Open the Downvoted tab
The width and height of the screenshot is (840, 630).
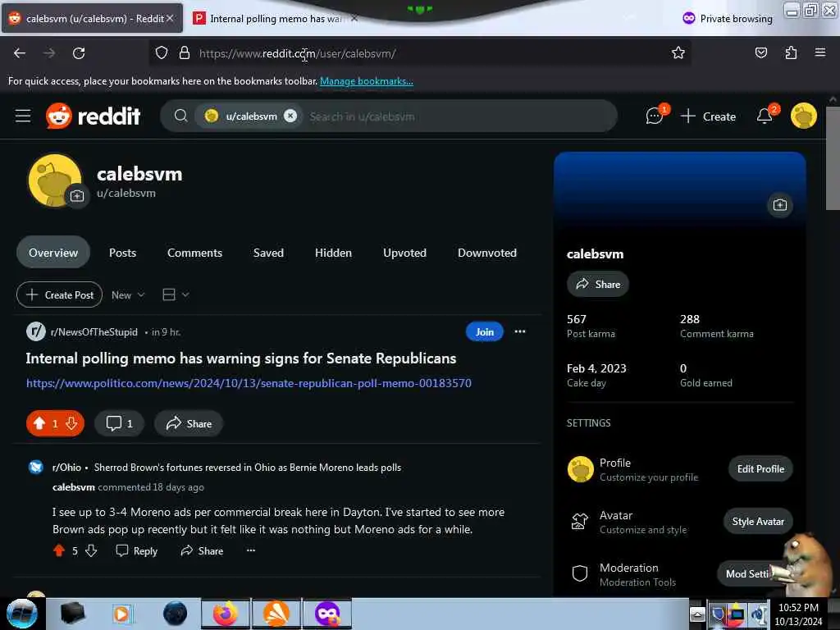coord(487,253)
